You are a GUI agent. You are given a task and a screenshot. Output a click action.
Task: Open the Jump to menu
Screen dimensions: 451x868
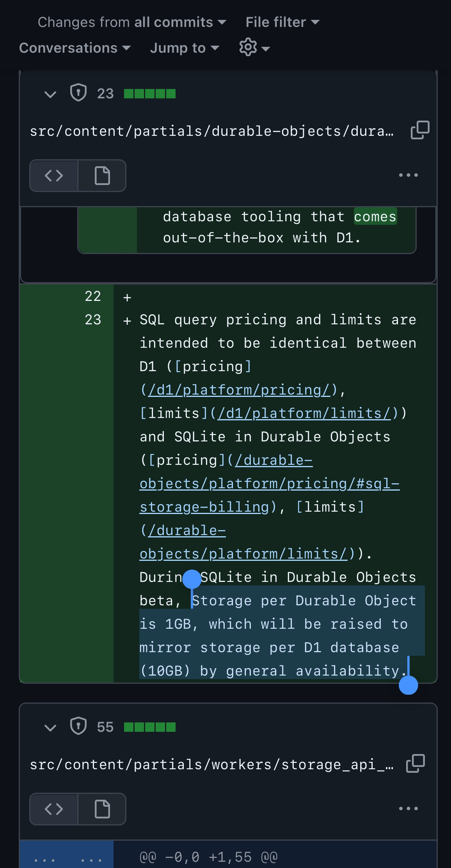[184, 48]
